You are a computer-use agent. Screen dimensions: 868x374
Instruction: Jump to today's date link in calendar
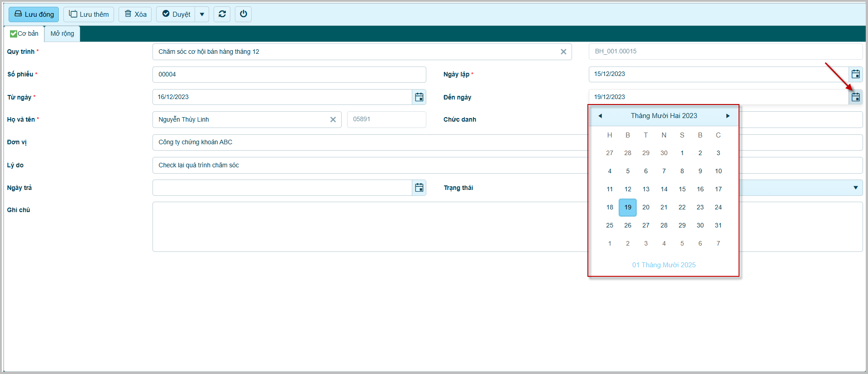pyautogui.click(x=663, y=265)
